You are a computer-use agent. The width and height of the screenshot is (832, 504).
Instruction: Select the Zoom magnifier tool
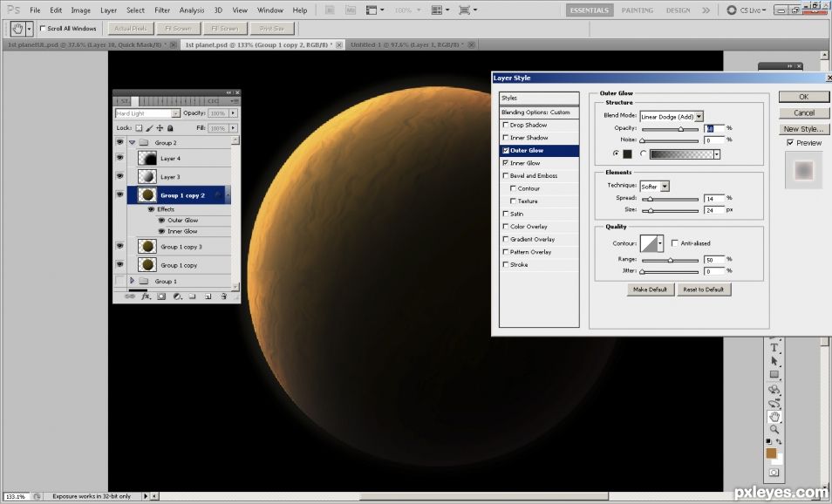coord(774,429)
